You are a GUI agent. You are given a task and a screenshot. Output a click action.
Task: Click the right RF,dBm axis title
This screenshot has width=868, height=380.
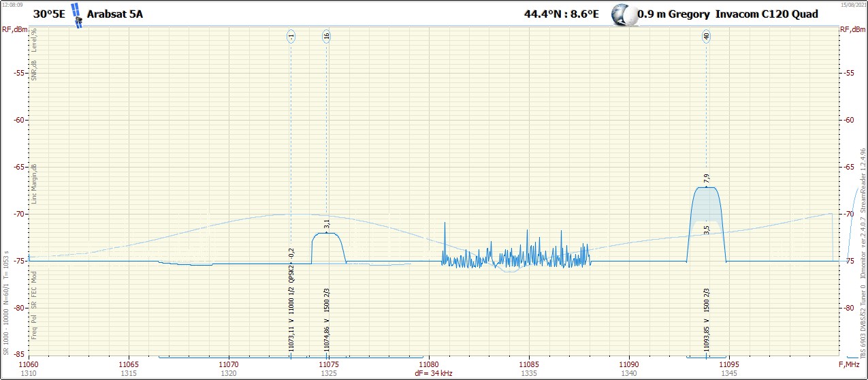(x=853, y=29)
